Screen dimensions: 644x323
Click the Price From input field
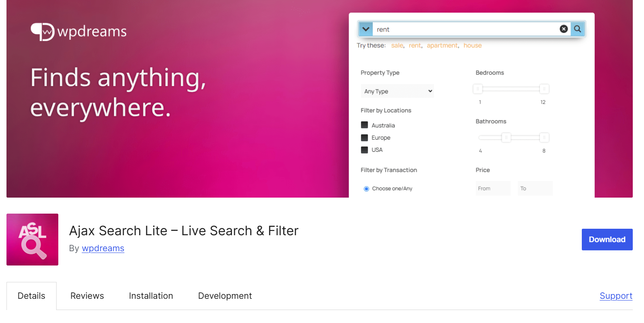493,189
